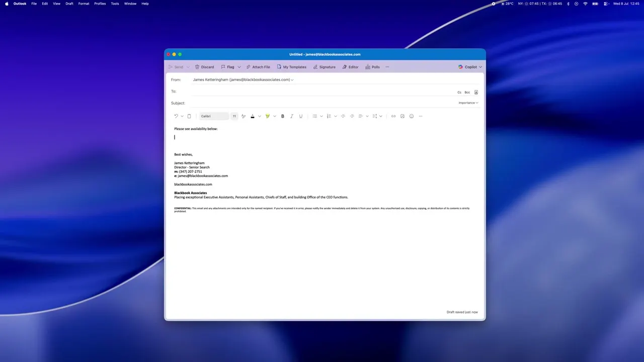
Task: Apply yellow text highlight color
Action: point(268,116)
